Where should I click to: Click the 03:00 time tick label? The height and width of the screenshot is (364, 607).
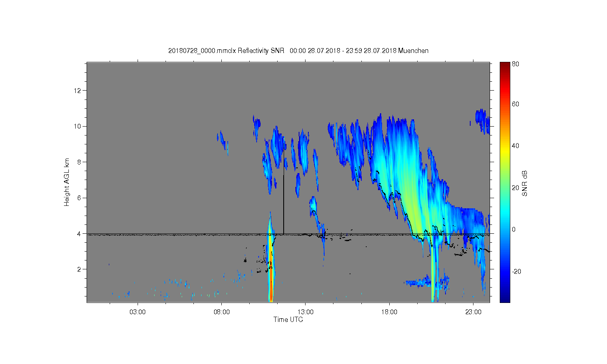[138, 312]
